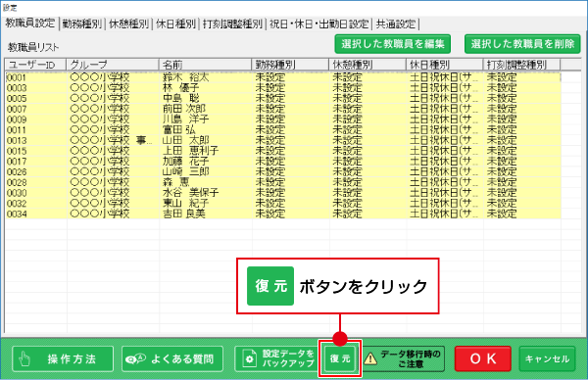Click 選択した教職員を編集 button
Viewport: 588px width, 380px height.
click(393, 44)
